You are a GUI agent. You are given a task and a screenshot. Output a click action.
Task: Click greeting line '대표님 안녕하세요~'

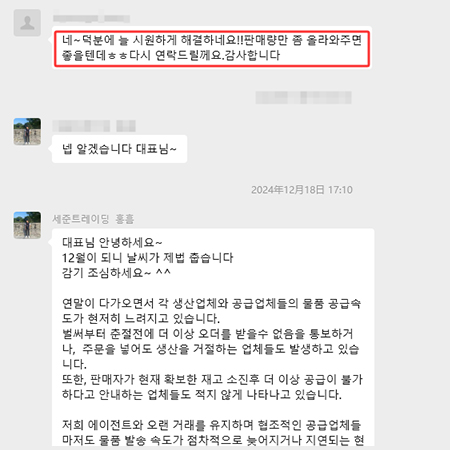tap(112, 243)
